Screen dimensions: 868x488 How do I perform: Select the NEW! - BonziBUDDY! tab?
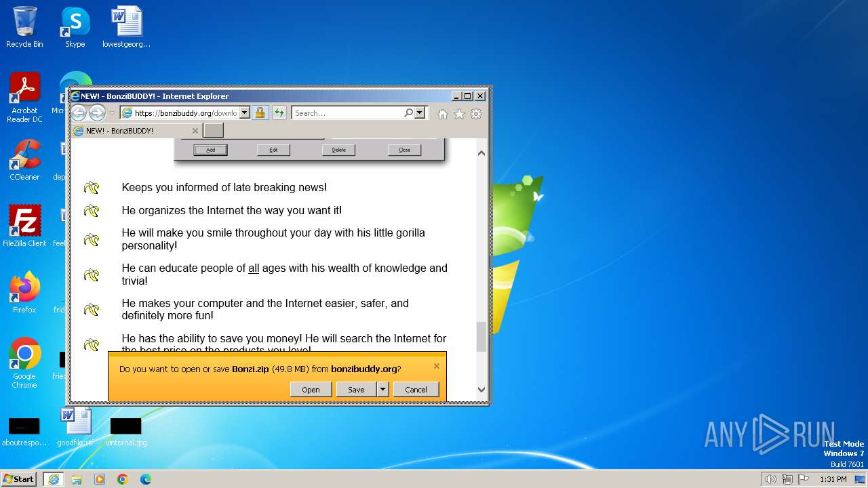[x=136, y=131]
